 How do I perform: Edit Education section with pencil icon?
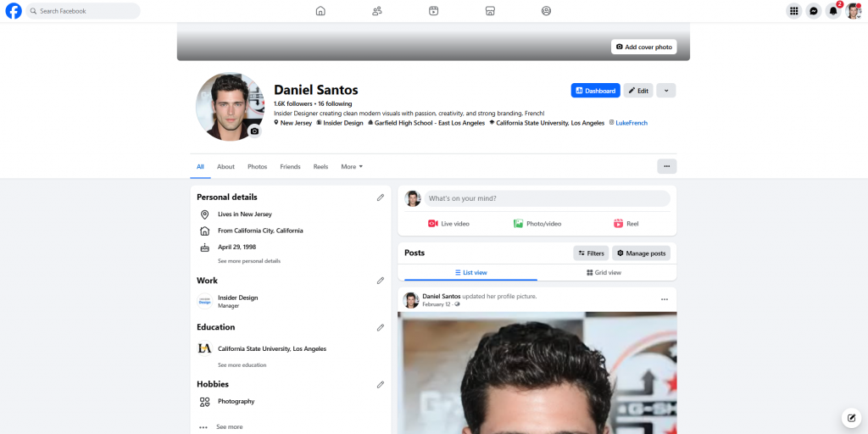(381, 327)
